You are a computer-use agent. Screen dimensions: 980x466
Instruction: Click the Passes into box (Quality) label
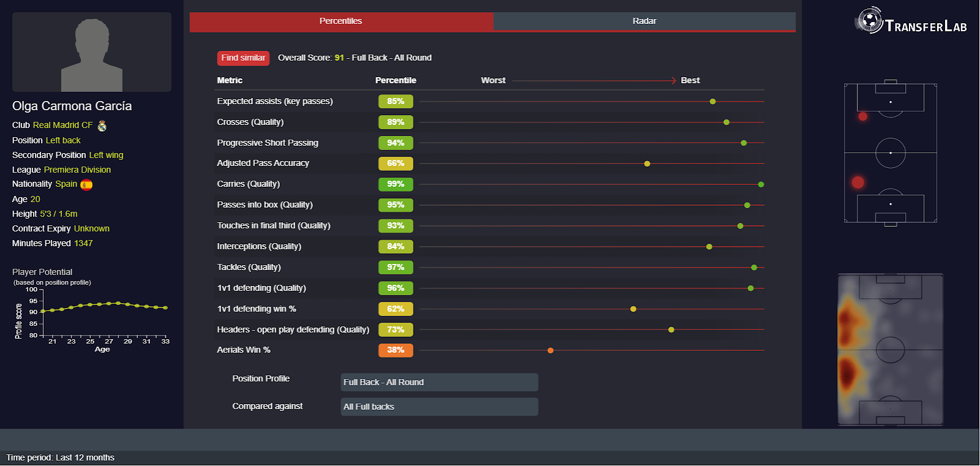pyautogui.click(x=265, y=205)
